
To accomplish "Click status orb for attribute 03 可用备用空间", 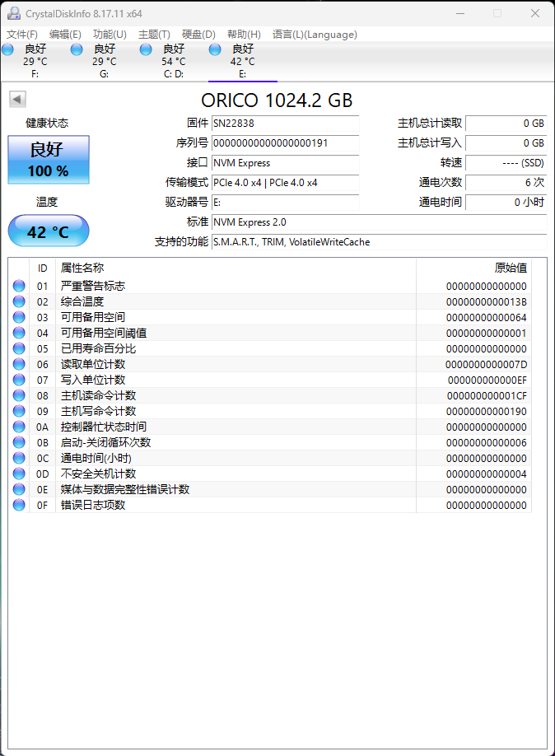I will coord(19,317).
